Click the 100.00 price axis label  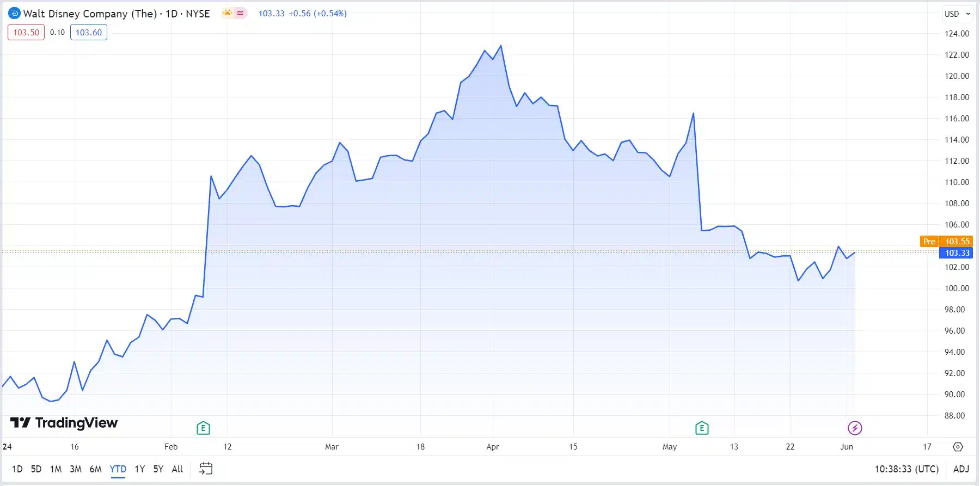click(x=957, y=288)
